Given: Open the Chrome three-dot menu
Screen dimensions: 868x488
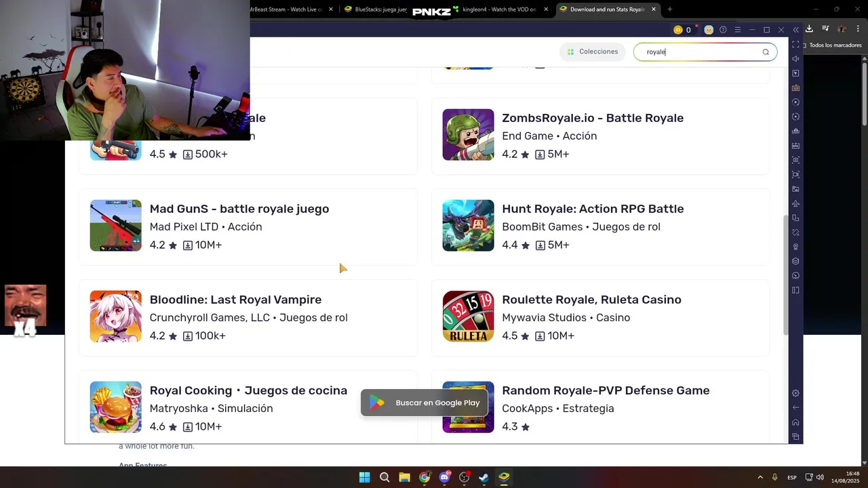Looking at the screenshot, I should (857, 28).
